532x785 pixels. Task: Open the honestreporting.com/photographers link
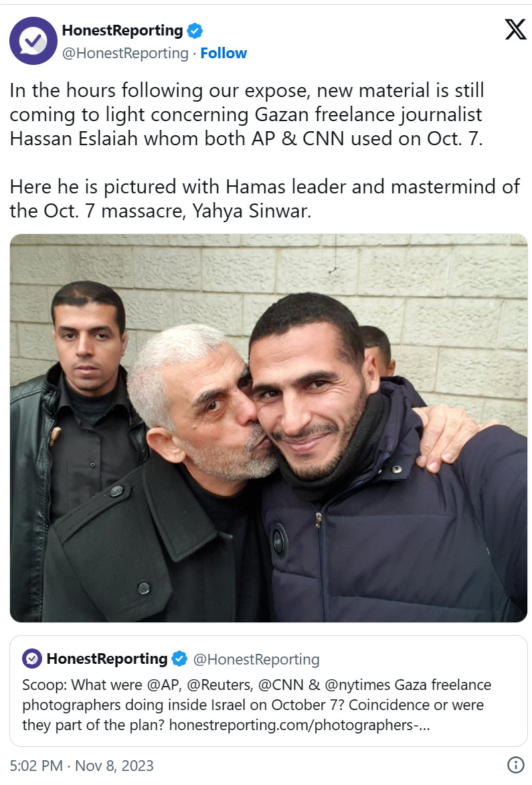coord(299,725)
